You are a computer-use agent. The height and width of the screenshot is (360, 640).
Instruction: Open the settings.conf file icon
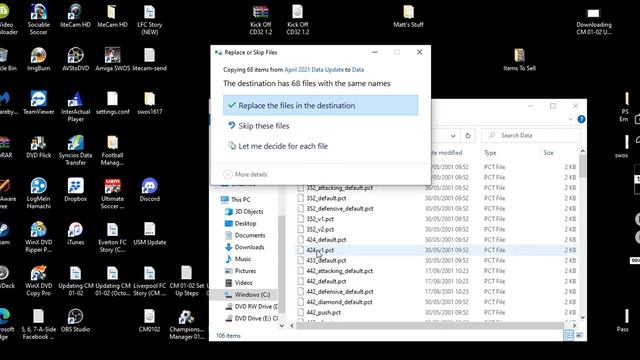coord(112,103)
